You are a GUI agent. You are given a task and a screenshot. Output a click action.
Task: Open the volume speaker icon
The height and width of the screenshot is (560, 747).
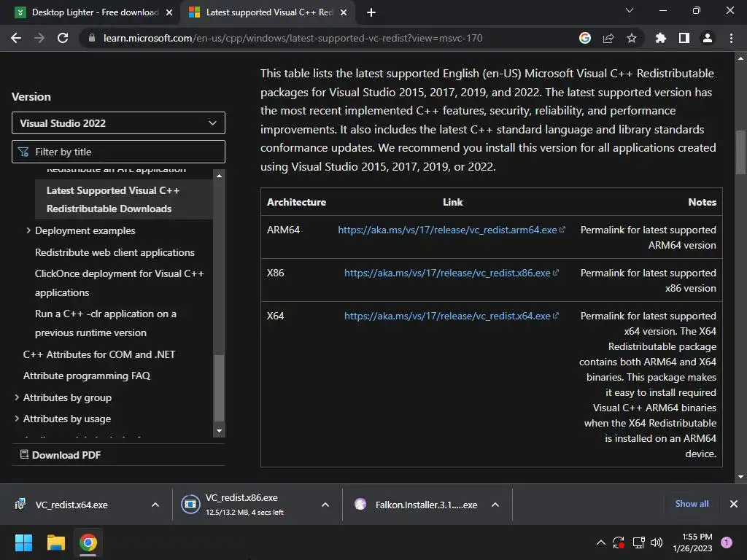pyautogui.click(x=657, y=542)
